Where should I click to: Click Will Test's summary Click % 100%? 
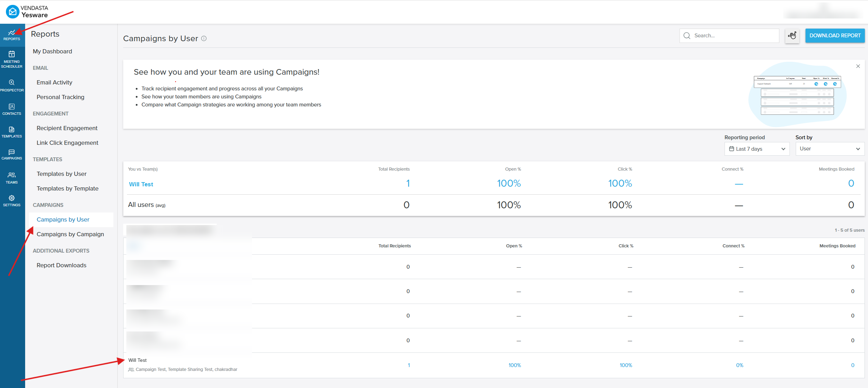pyautogui.click(x=620, y=184)
